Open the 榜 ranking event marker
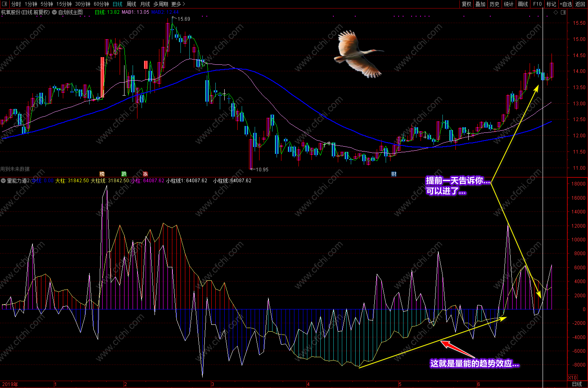Viewport: 588px width, 388px height. pyautogui.click(x=102, y=174)
